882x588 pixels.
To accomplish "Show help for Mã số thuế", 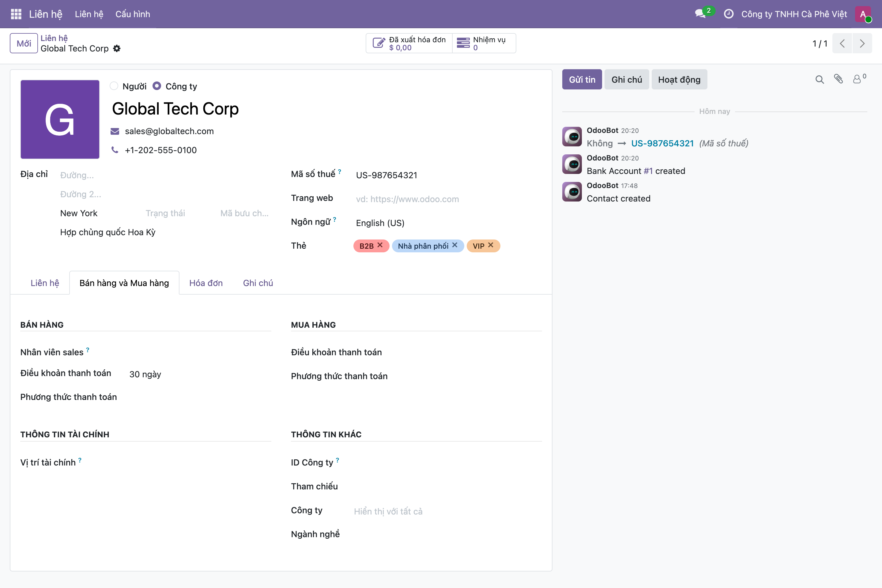I will (x=339, y=171).
